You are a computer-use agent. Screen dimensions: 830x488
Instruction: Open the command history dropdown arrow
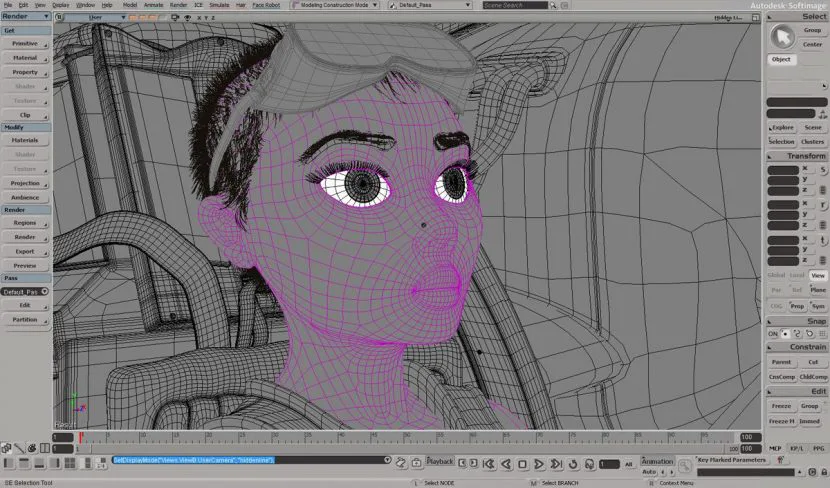[x=387, y=460]
